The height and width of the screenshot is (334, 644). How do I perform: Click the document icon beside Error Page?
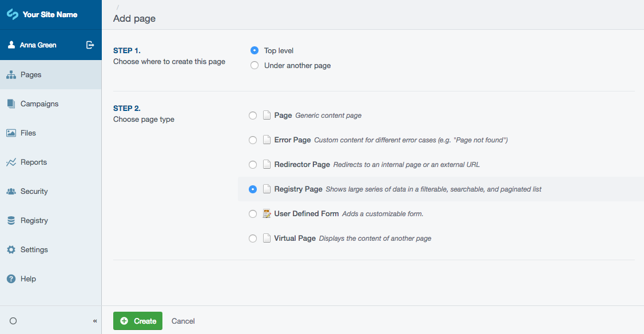(267, 140)
